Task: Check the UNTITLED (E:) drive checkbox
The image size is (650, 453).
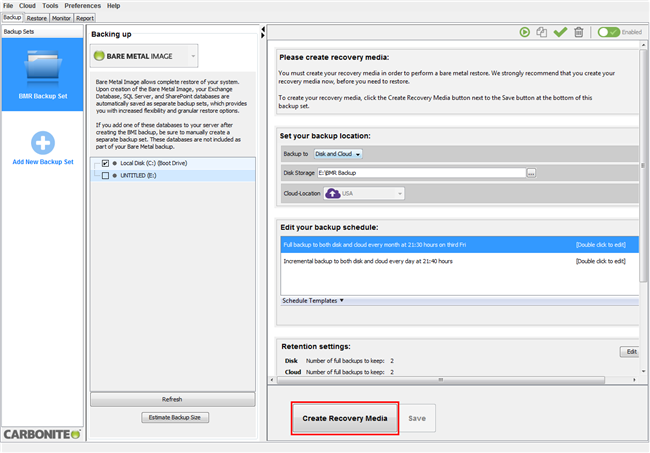Action: pos(105,176)
